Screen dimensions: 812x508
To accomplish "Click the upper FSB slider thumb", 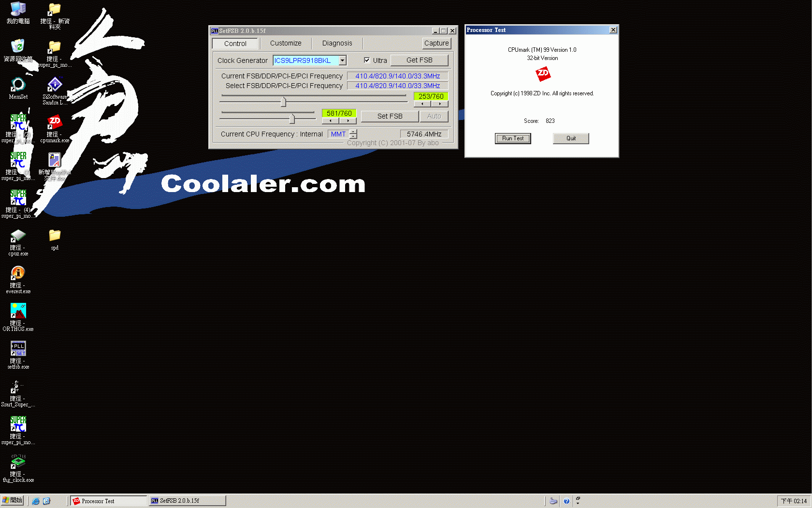I will (x=283, y=102).
